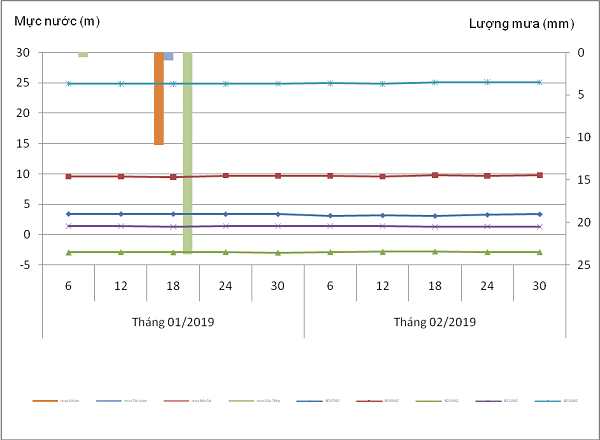
Task: Click the cyan legend swatch
Action: [x=549, y=401]
